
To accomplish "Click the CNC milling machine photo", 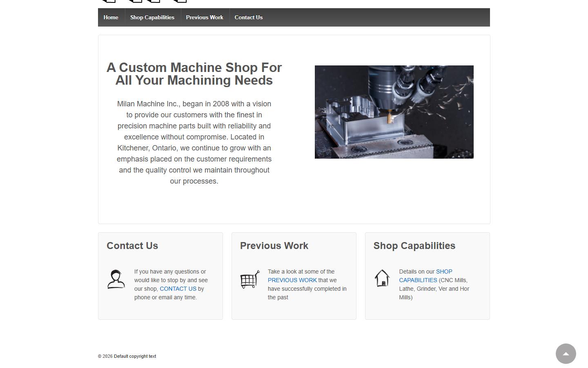I will click(x=394, y=112).
